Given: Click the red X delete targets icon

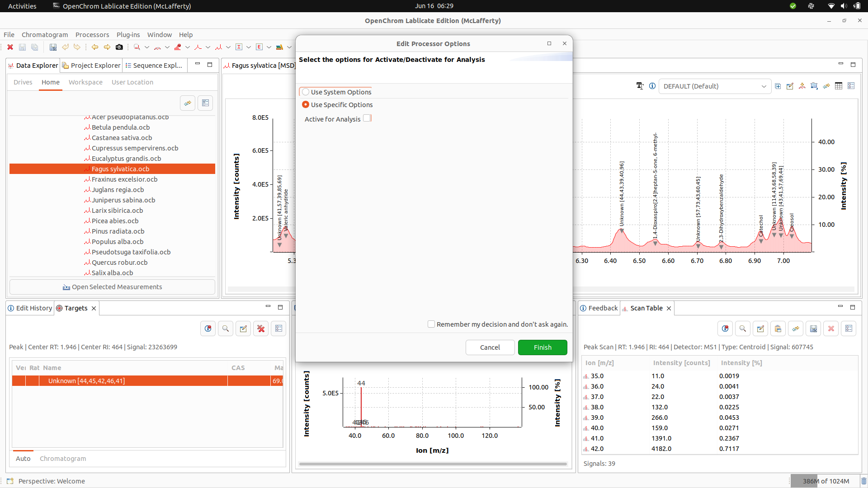Looking at the screenshot, I should coord(261,328).
